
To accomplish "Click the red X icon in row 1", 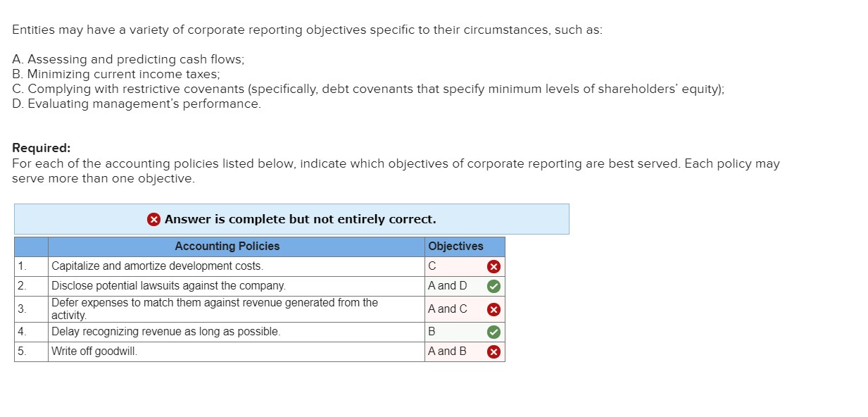I will [494, 266].
